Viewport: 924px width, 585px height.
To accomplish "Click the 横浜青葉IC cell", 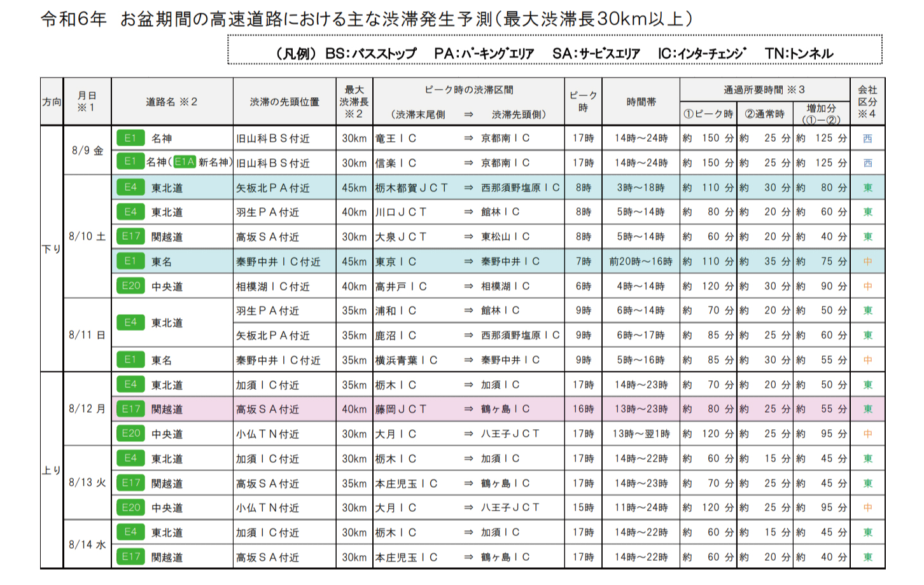I will tap(406, 360).
